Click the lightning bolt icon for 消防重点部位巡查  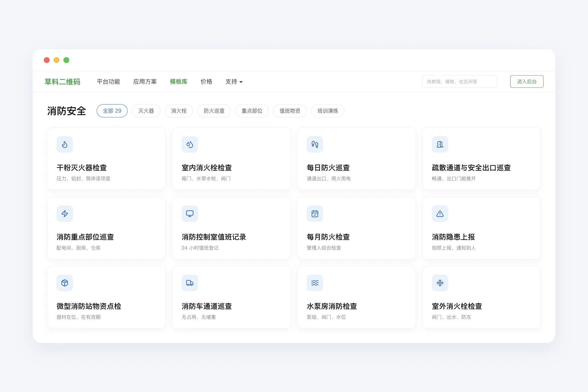pyautogui.click(x=65, y=214)
